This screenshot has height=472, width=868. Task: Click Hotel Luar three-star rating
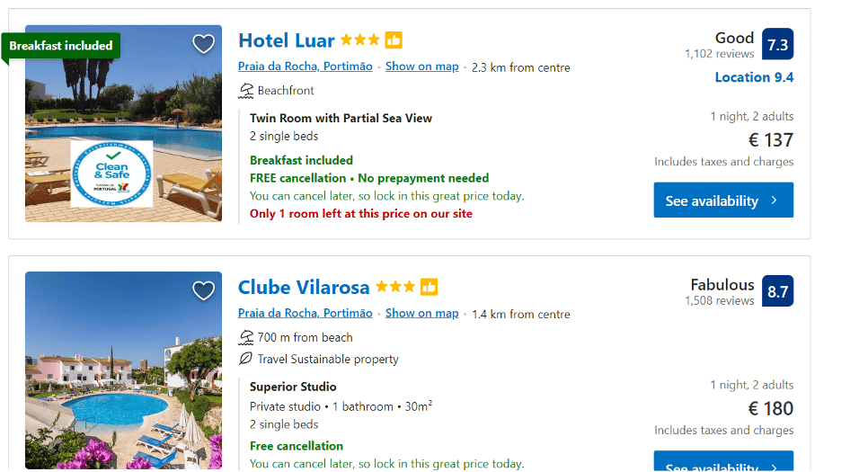coord(359,40)
